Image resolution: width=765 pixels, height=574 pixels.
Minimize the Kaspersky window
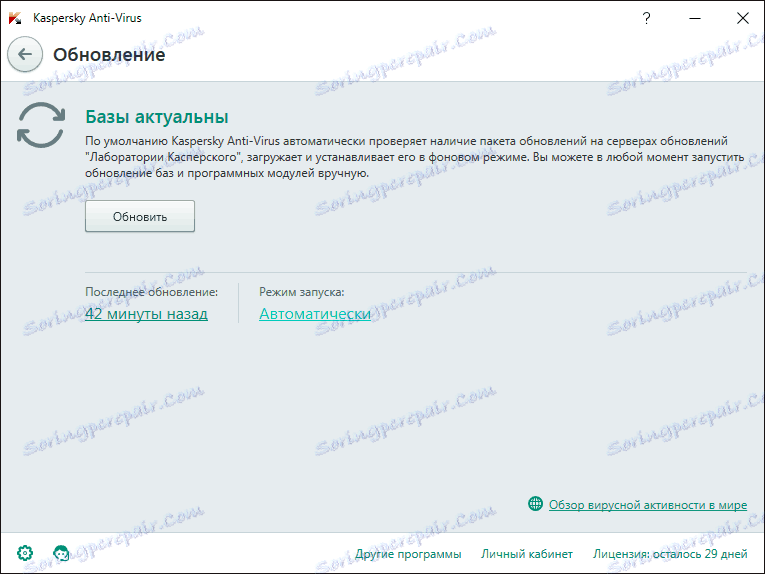point(695,18)
